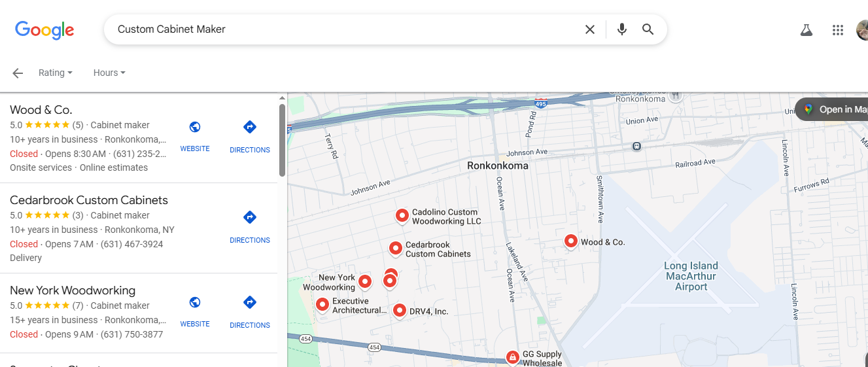868x367 pixels.
Task: Select the DRV4, Inc. map pin
Action: (400, 311)
